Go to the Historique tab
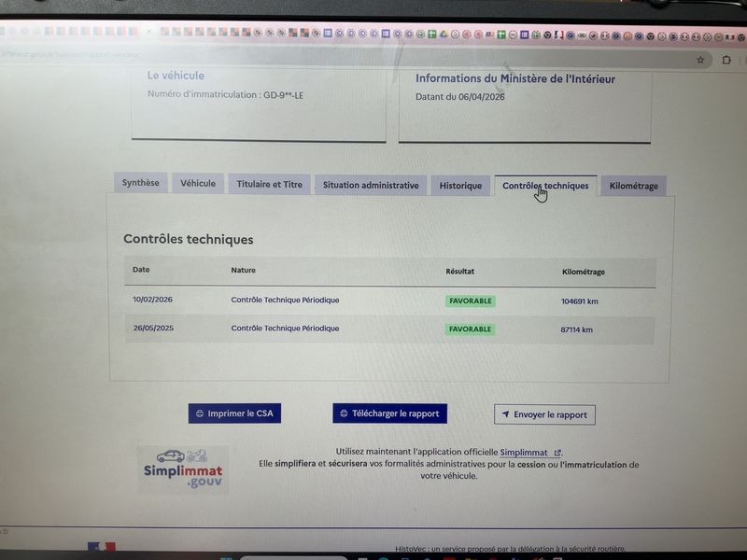This screenshot has width=747, height=560. pyautogui.click(x=460, y=186)
